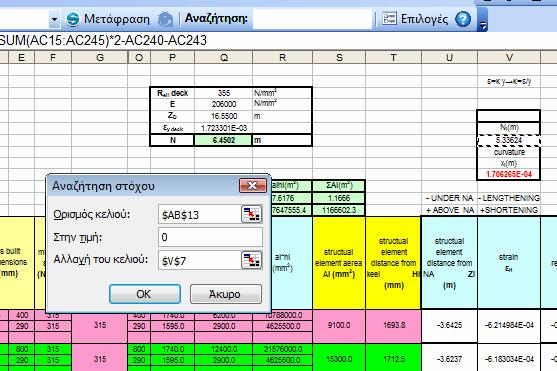This screenshot has height=371, width=557.
Task: Select column header O
Action: [139, 57]
